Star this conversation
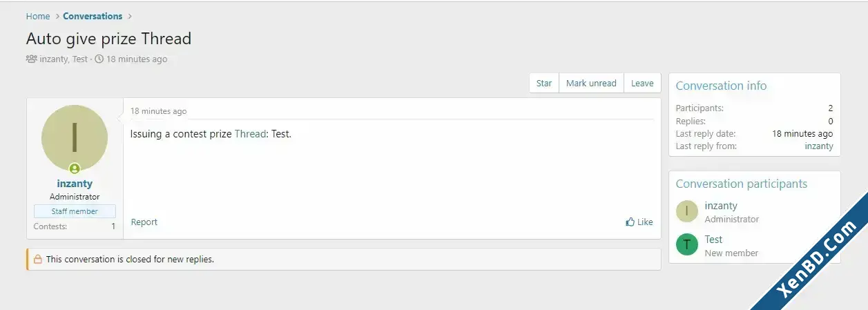Viewport: 868px width, 310px height. click(x=544, y=83)
